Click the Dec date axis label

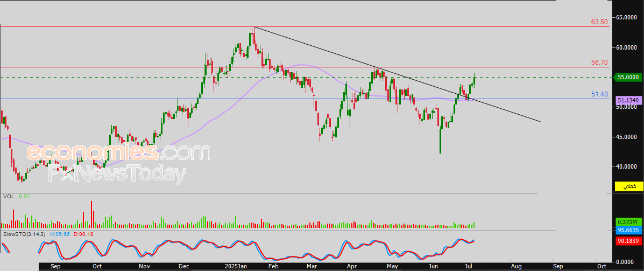click(184, 266)
